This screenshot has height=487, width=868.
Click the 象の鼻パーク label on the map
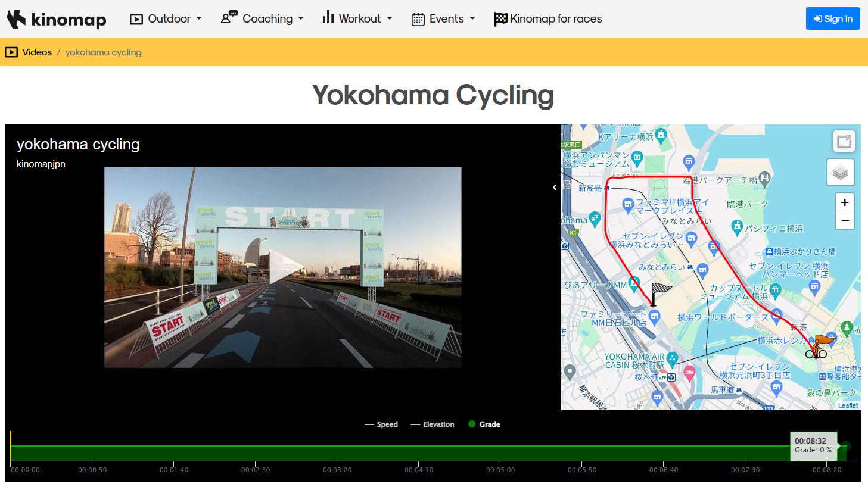(x=832, y=393)
